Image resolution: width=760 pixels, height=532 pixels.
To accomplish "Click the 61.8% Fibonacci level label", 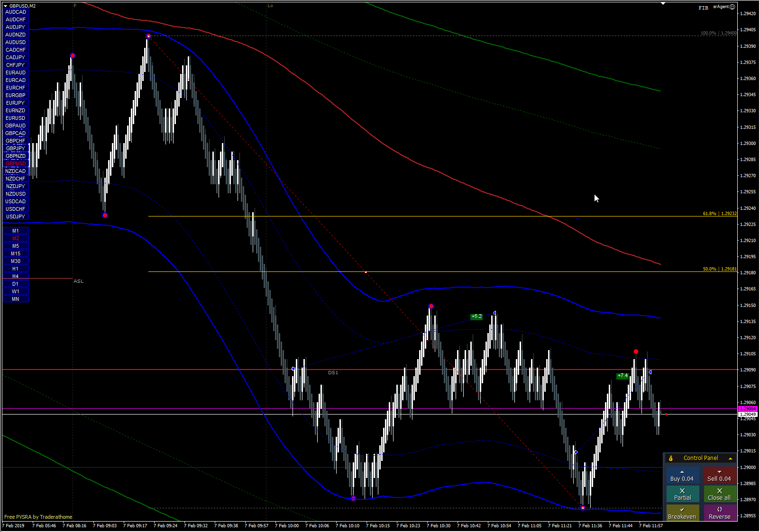I will click(x=720, y=214).
